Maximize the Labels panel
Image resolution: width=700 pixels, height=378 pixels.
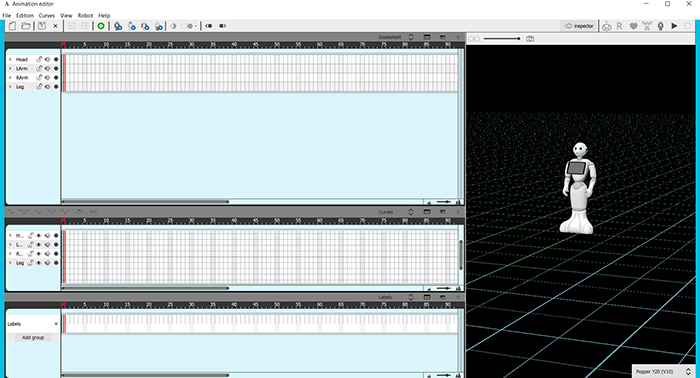[x=427, y=297]
